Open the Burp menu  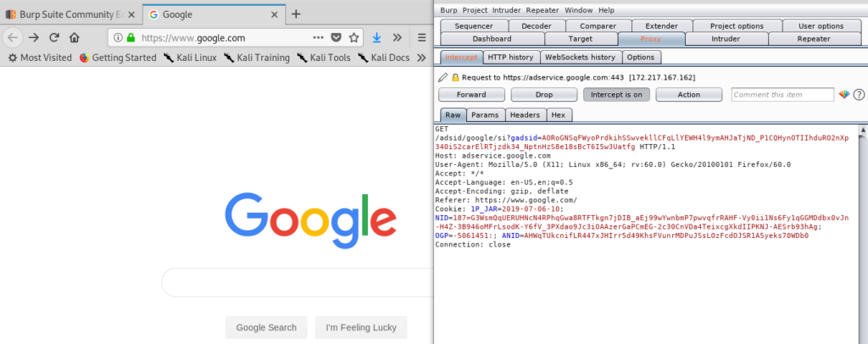click(x=448, y=10)
